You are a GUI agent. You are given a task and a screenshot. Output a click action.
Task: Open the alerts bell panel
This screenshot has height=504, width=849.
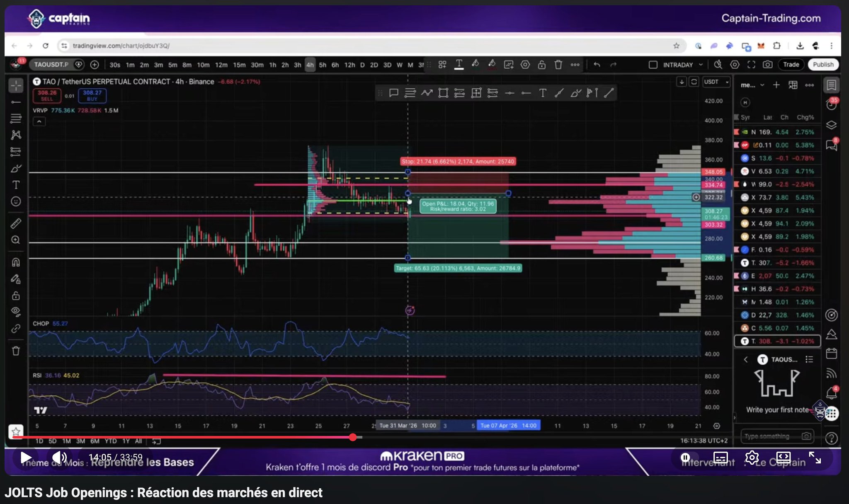click(831, 392)
